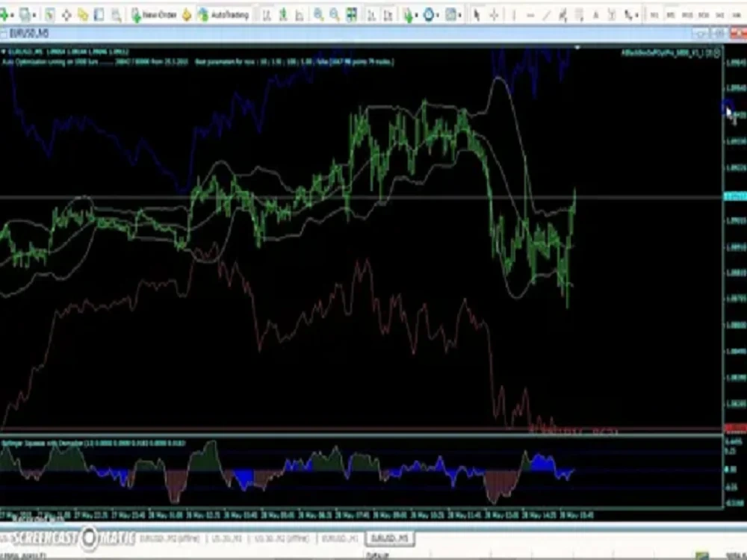
Task: Toggle Chart Shift option
Action: pos(388,15)
